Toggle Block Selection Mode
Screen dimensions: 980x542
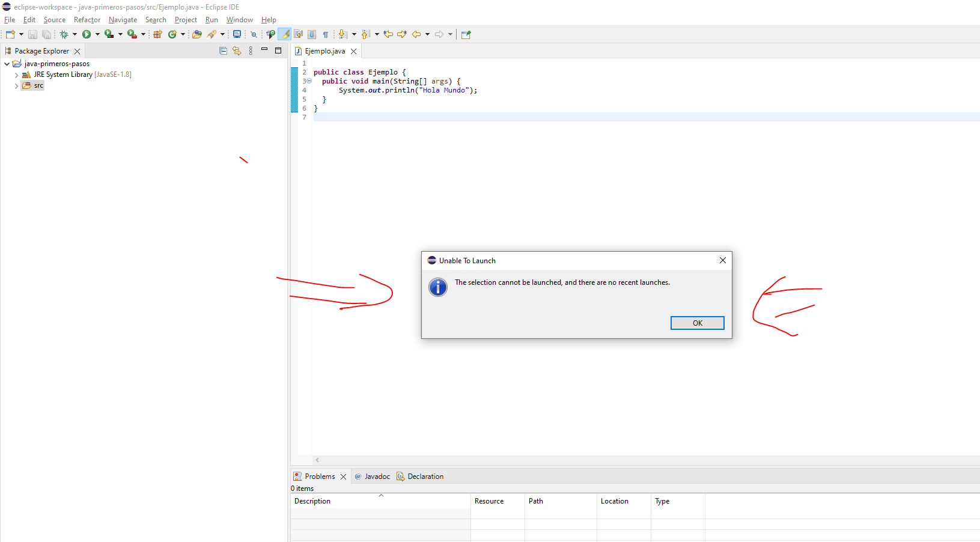pyautogui.click(x=312, y=34)
